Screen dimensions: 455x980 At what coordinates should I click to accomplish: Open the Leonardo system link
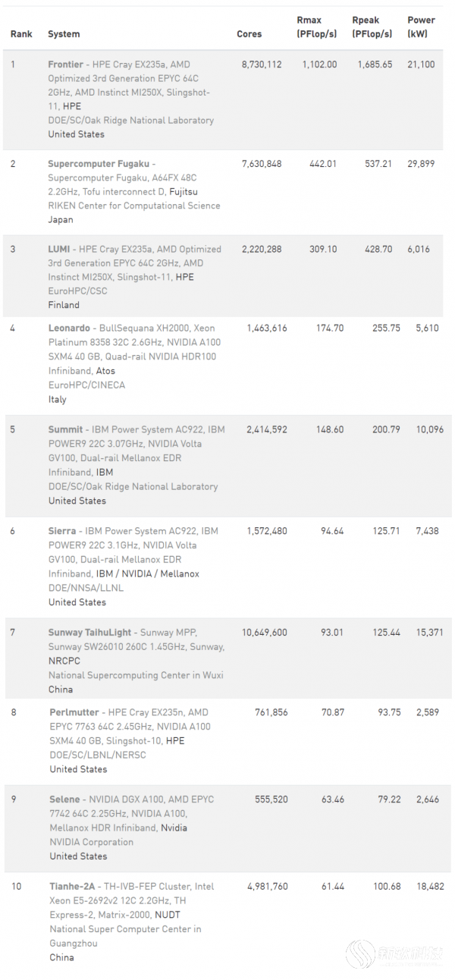[70, 328]
